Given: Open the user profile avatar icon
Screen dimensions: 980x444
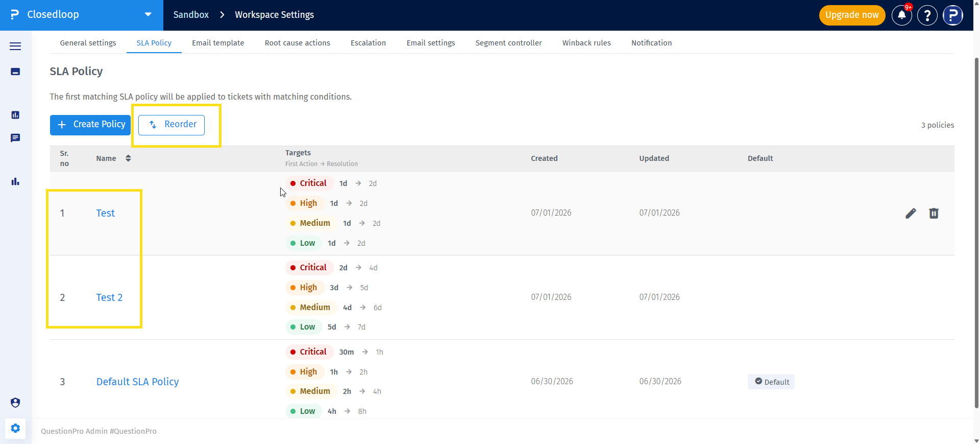Looking at the screenshot, I should click(953, 15).
